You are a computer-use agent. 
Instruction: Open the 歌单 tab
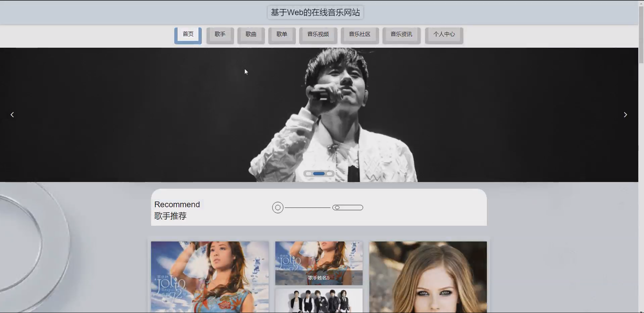click(282, 35)
